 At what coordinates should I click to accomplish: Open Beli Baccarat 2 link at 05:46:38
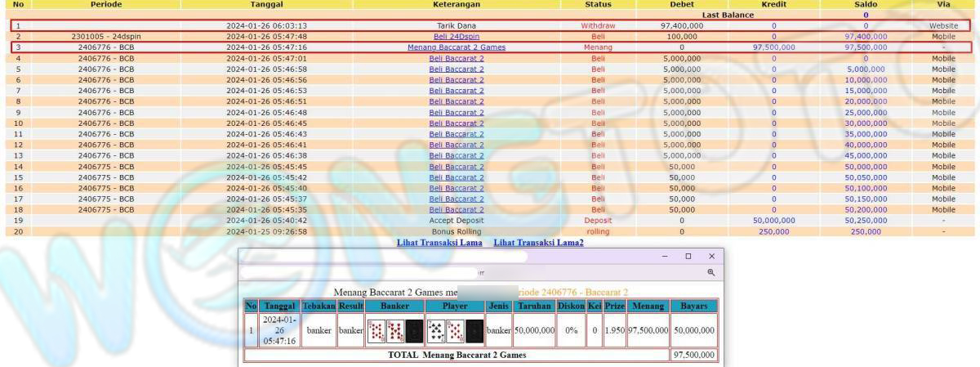(457, 155)
